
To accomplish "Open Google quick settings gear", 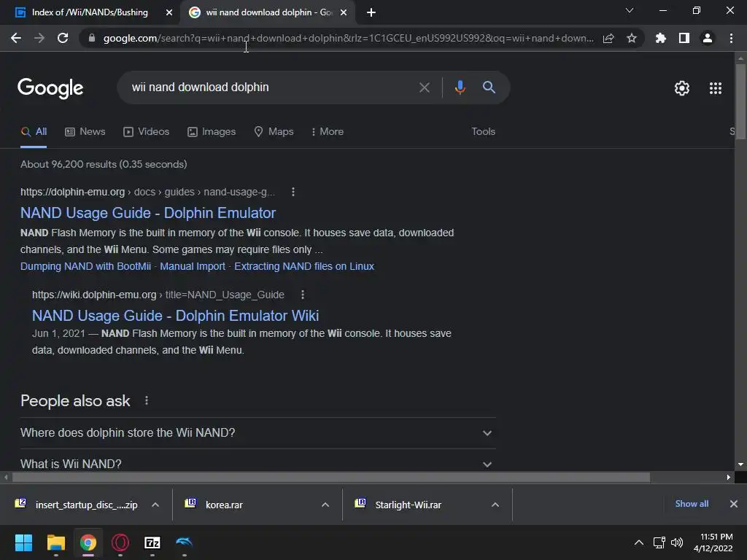I will click(x=682, y=88).
